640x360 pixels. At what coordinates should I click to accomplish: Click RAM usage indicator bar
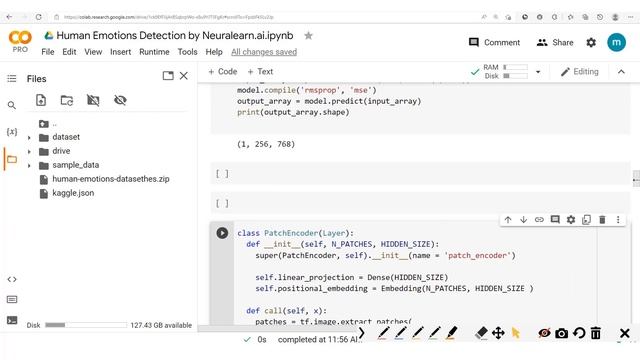pyautogui.click(x=516, y=67)
